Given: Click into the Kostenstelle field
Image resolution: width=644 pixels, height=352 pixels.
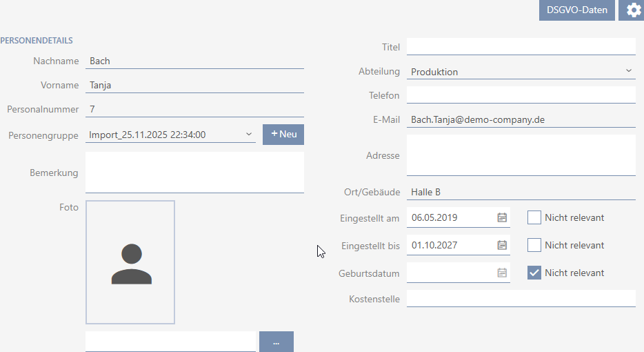Looking at the screenshot, I should [x=521, y=299].
